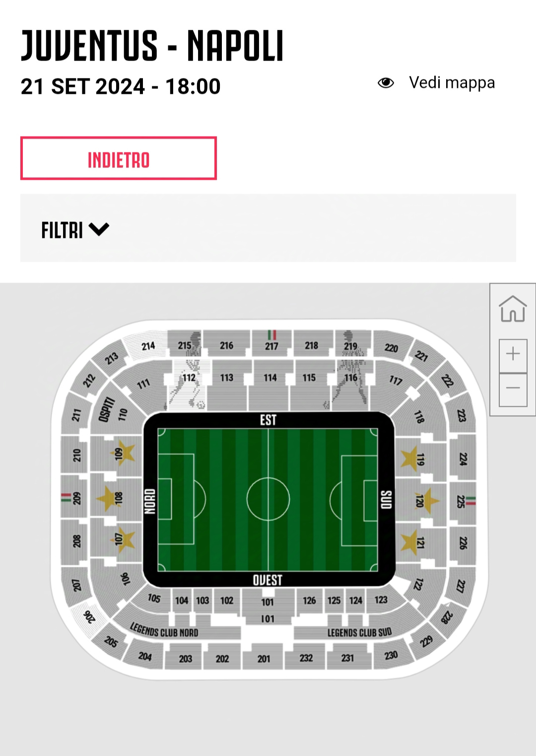Image resolution: width=536 pixels, height=756 pixels.
Task: Zoom in with the plus button
Action: tap(513, 354)
